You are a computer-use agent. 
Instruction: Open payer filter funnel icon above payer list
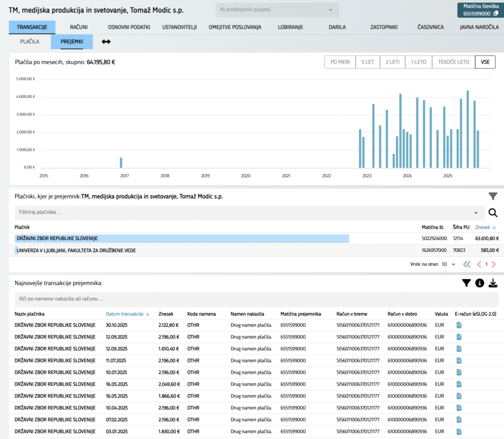[493, 196]
